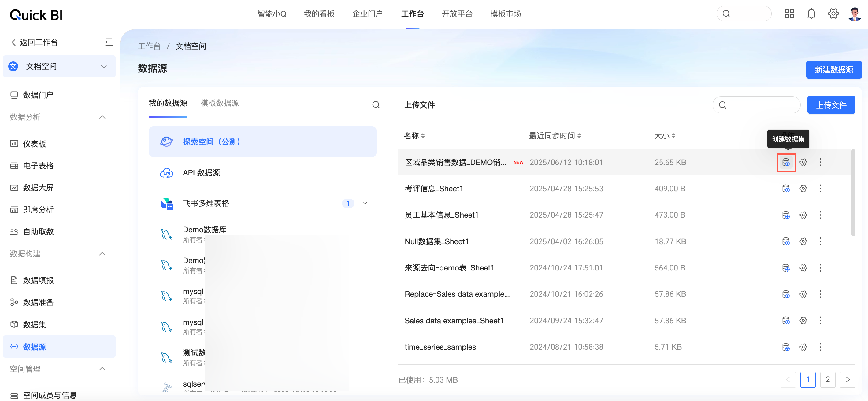The width and height of the screenshot is (868, 401).
Task: Open more options for 区域品类销售数据_DEMO row
Action: point(820,162)
